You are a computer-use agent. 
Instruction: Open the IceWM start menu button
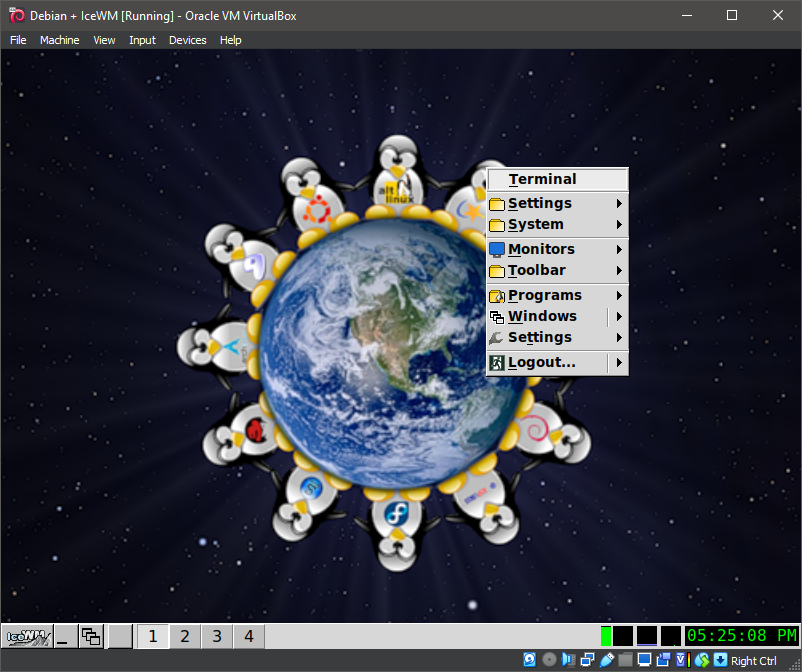[x=27, y=636]
